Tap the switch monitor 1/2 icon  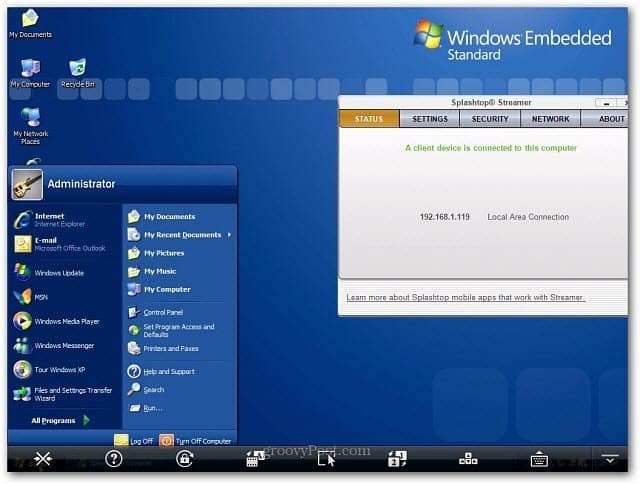pyautogui.click(x=397, y=459)
